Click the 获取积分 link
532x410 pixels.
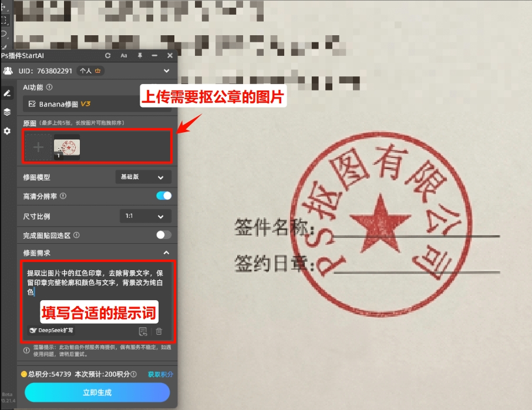coord(159,374)
